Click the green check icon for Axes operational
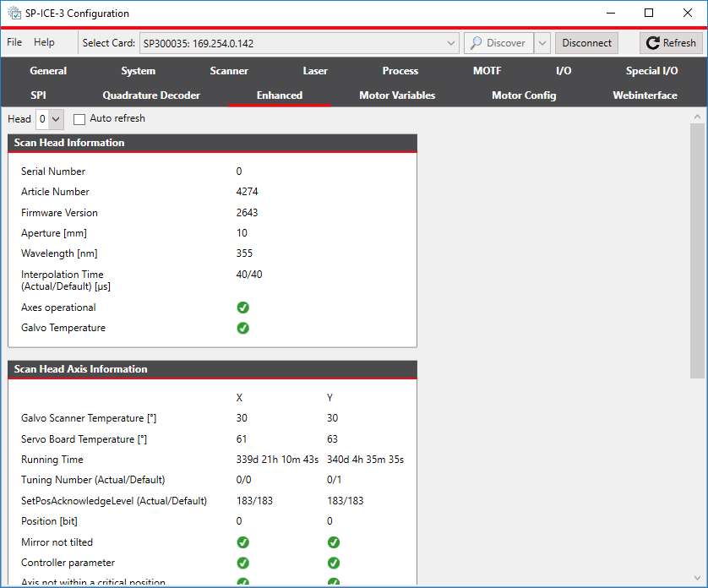 click(x=243, y=308)
